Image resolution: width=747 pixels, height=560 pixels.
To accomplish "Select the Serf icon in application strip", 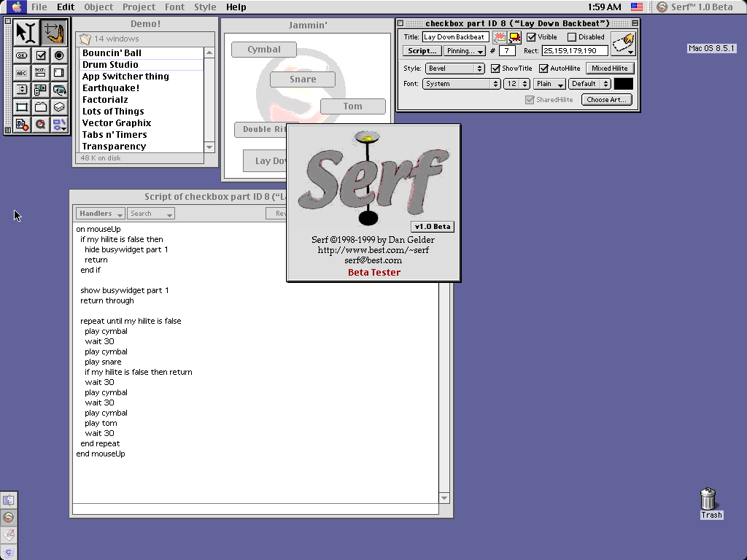I will click(9, 517).
